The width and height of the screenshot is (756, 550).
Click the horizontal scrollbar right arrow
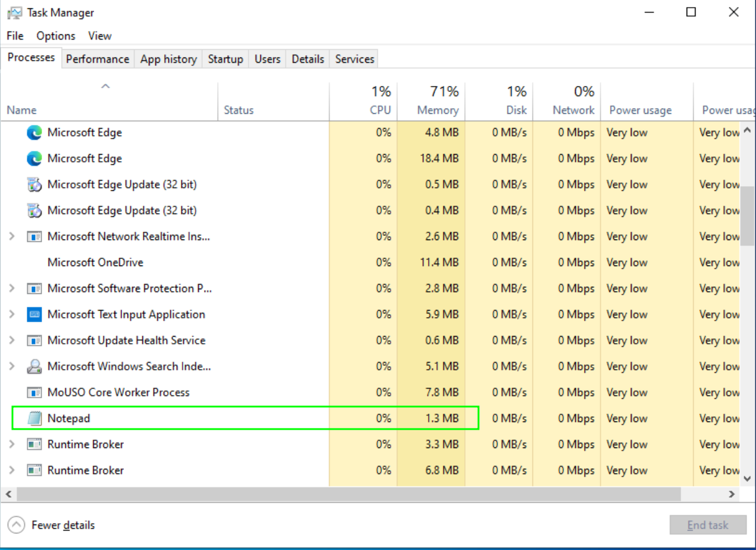tap(733, 494)
